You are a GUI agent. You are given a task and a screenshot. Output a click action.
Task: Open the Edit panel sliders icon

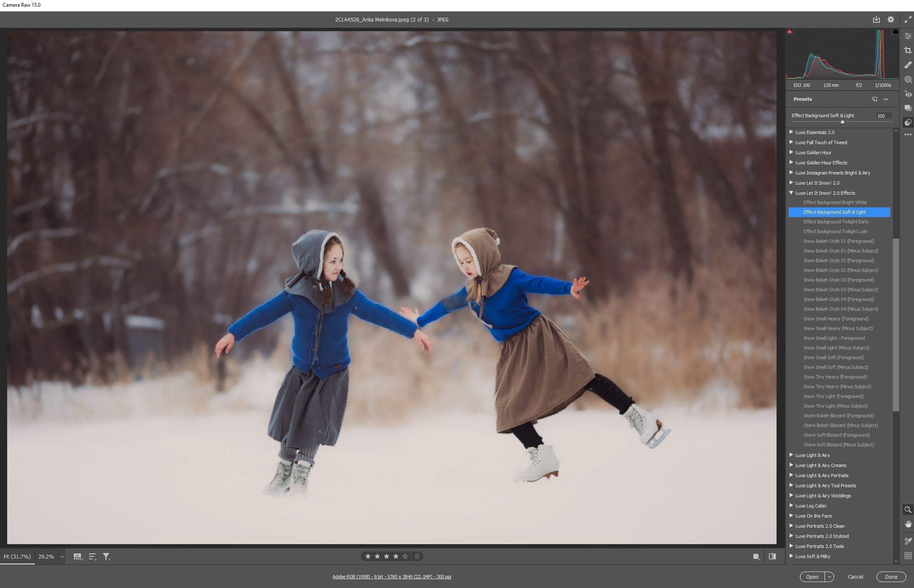[x=909, y=35]
